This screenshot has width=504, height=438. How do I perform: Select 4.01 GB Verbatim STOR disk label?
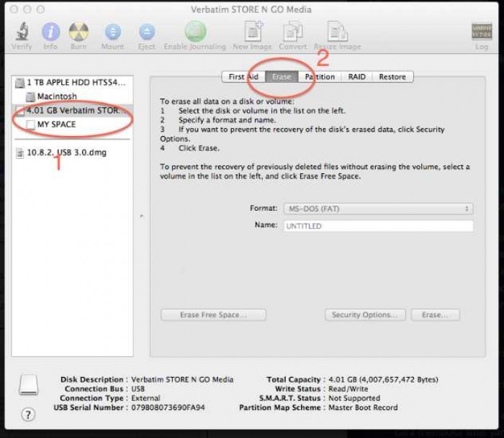(76, 111)
